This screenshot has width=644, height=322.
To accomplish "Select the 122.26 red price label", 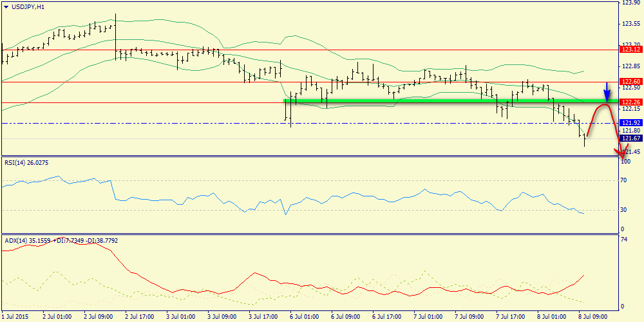I will [x=629, y=102].
